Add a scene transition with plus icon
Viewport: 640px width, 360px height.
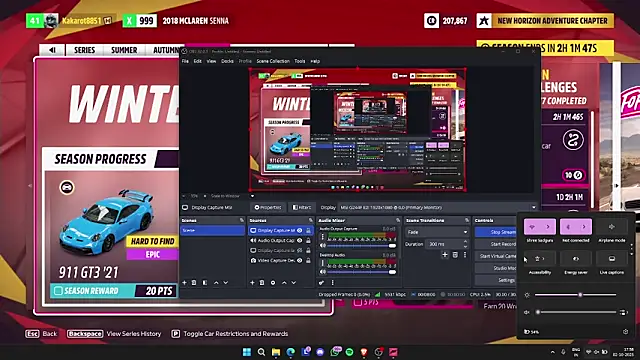(445, 255)
